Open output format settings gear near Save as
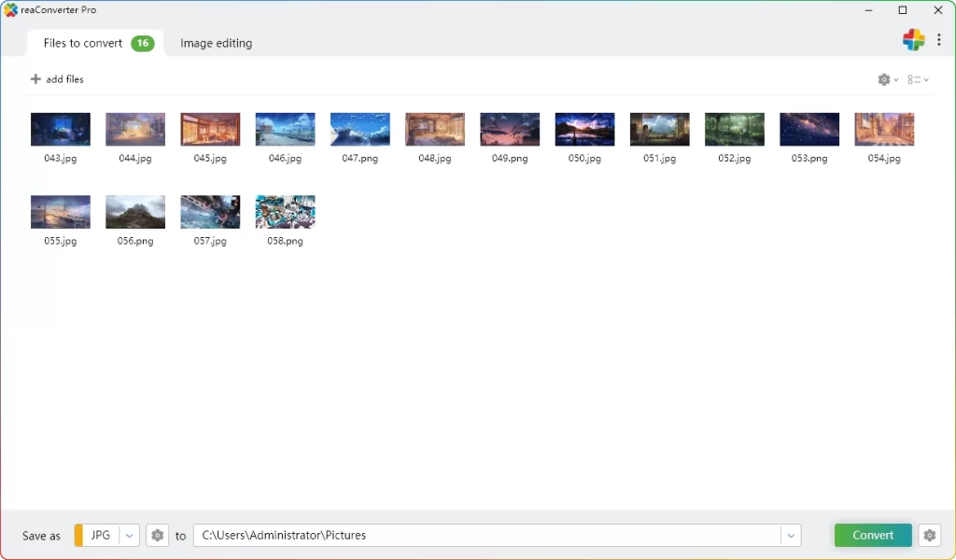The height and width of the screenshot is (560, 956). click(157, 535)
